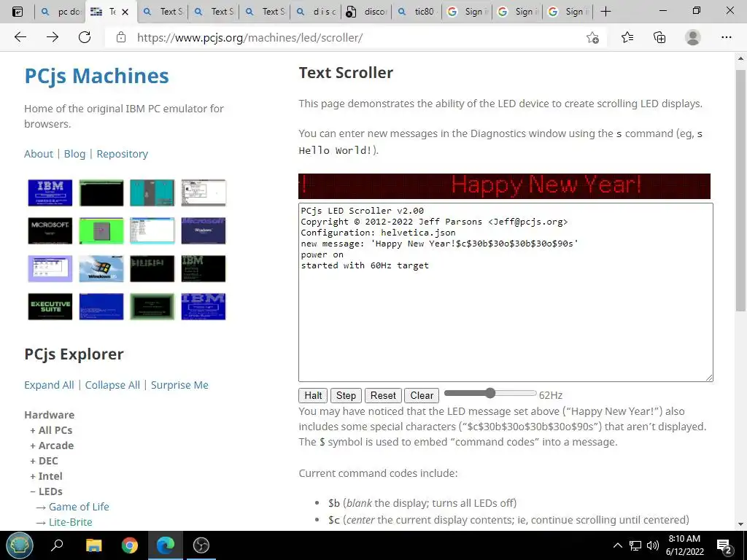This screenshot has width=747, height=560.
Task: Switch to the 'd i s c' tab
Action: [x=317, y=12]
